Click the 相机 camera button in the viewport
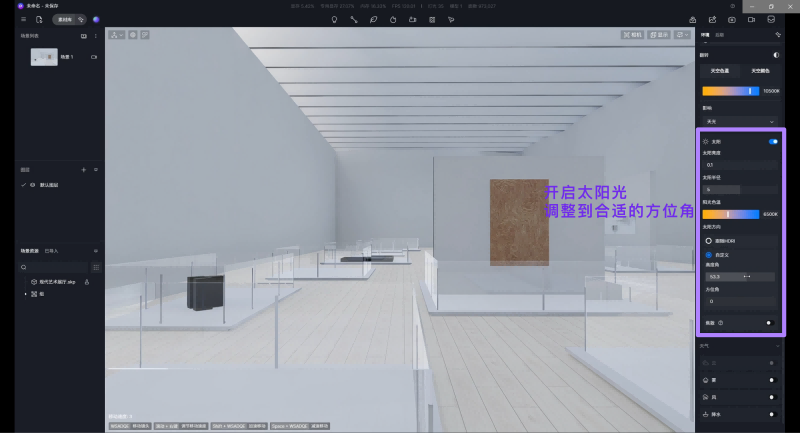This screenshot has height=433, width=800. 633,35
